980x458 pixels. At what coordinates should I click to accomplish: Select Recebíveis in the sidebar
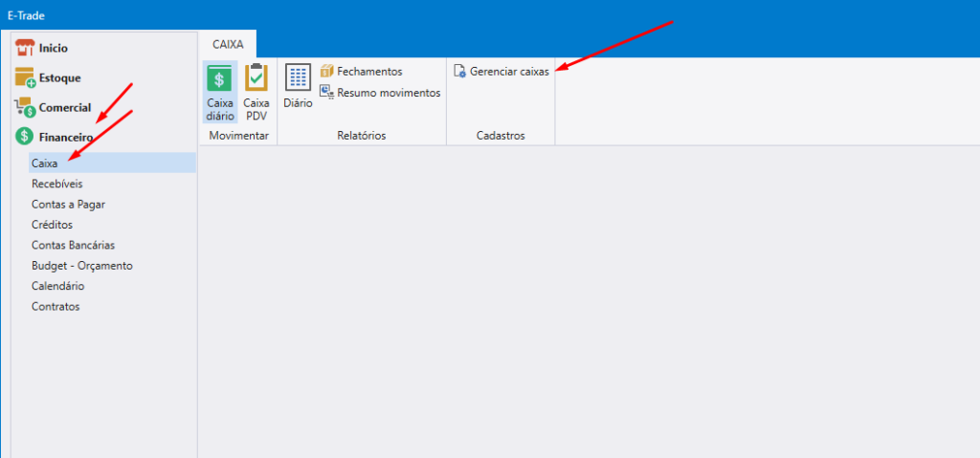(x=57, y=184)
